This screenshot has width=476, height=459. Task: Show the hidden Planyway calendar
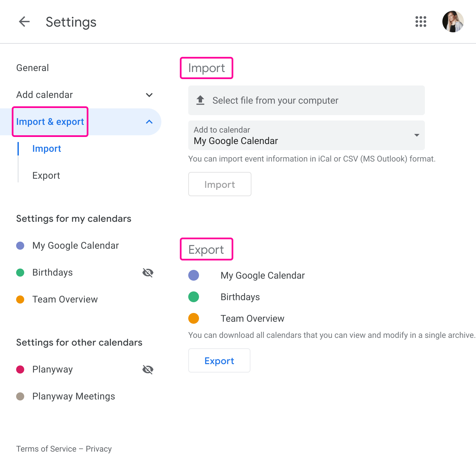tap(148, 369)
